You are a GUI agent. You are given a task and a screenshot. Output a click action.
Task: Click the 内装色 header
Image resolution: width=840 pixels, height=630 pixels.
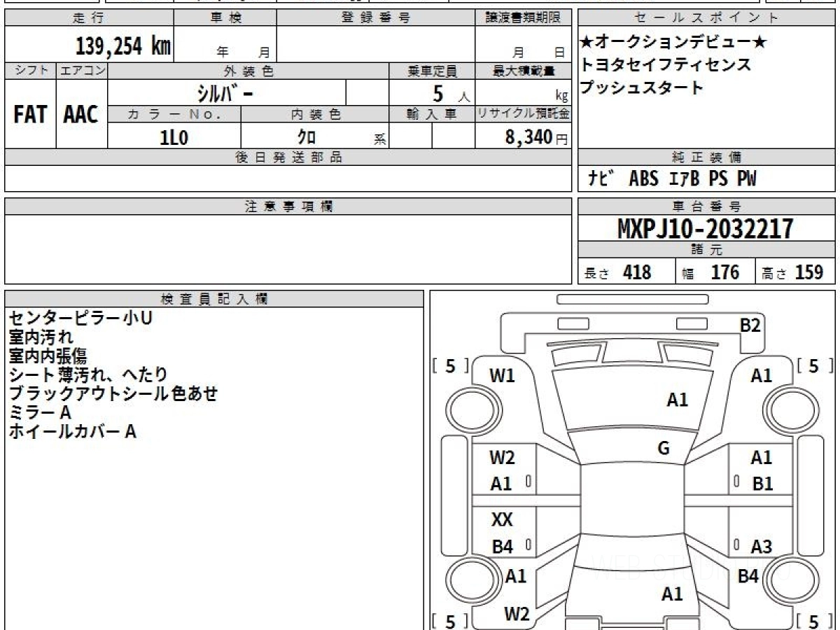tap(315, 114)
